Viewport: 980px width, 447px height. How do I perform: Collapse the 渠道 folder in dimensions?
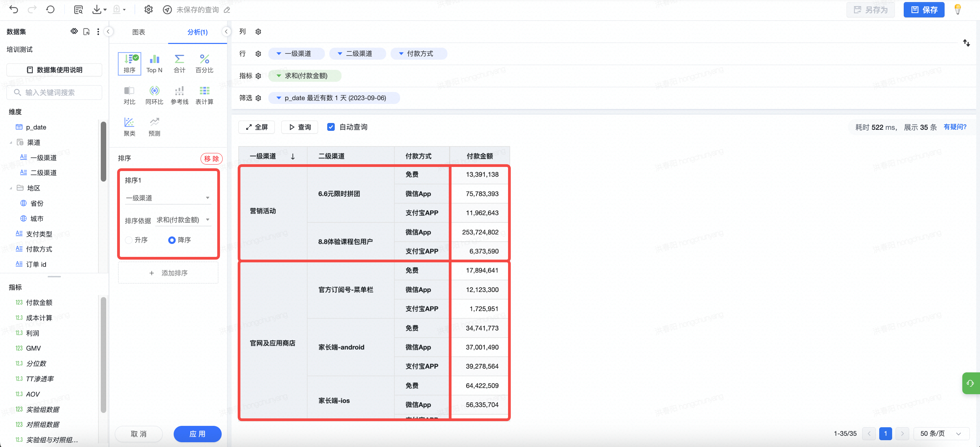[11, 142]
